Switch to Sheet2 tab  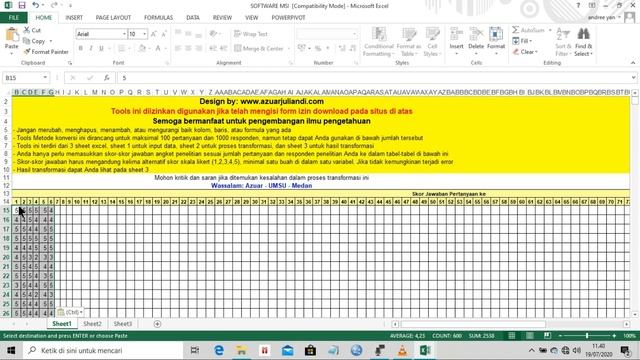[x=92, y=324]
